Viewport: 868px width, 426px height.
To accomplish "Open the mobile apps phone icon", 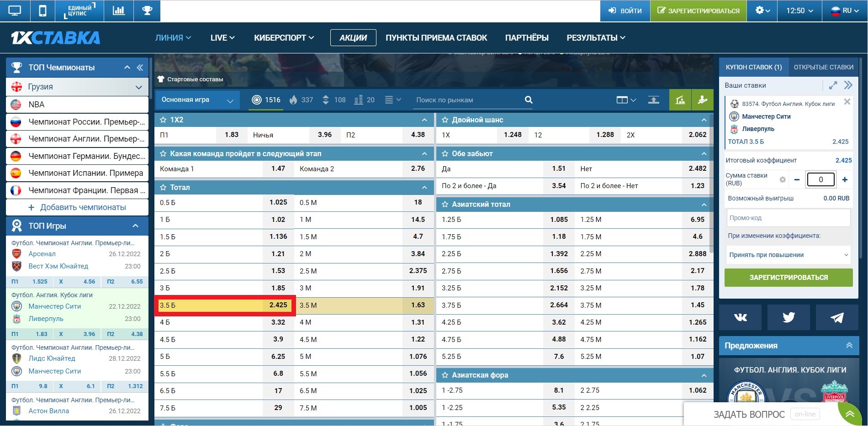I will coord(42,11).
